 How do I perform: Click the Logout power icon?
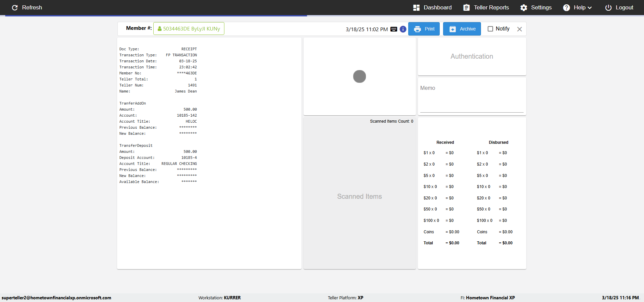pos(608,7)
